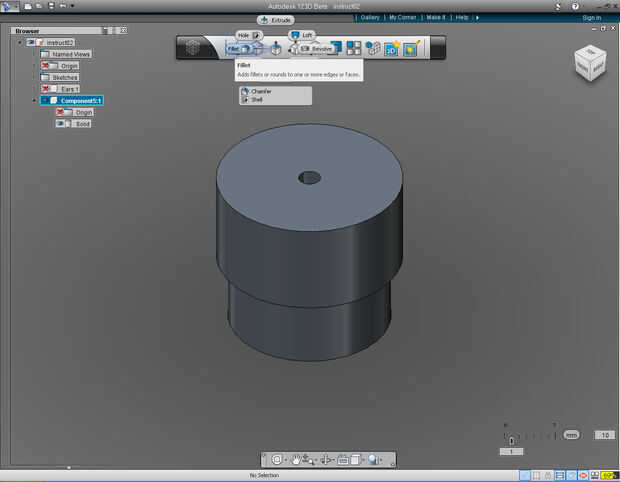
Task: Click the Extrude tool button
Action: (x=276, y=20)
